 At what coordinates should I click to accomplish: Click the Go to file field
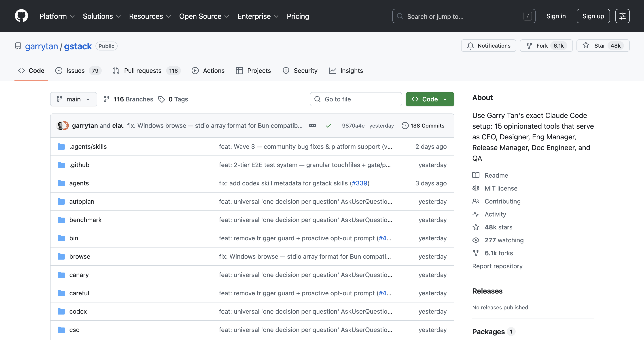pos(356,99)
